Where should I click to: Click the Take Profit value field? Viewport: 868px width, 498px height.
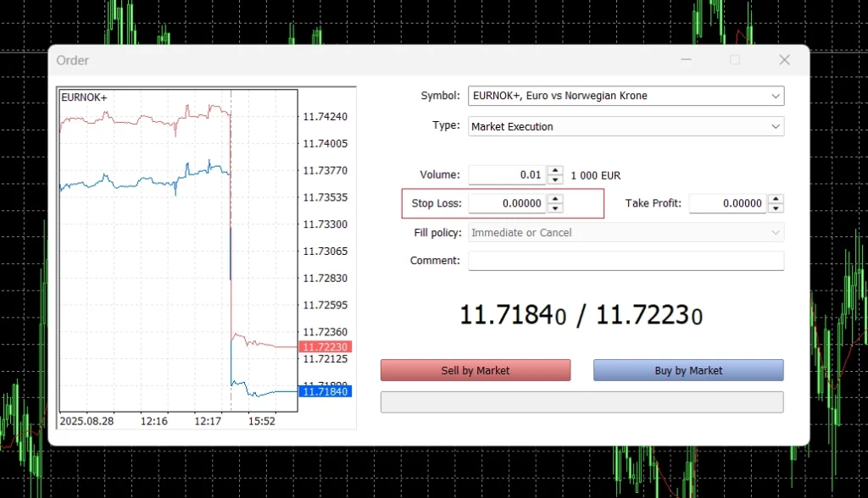(x=726, y=204)
